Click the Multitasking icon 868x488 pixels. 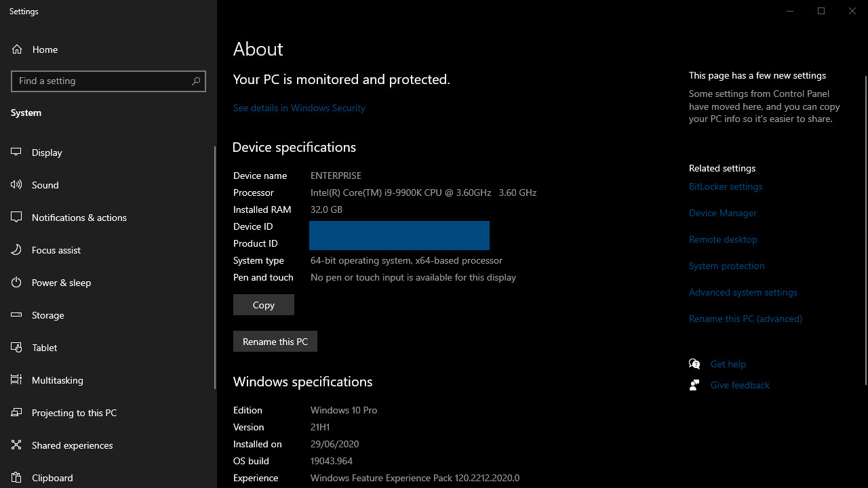16,380
